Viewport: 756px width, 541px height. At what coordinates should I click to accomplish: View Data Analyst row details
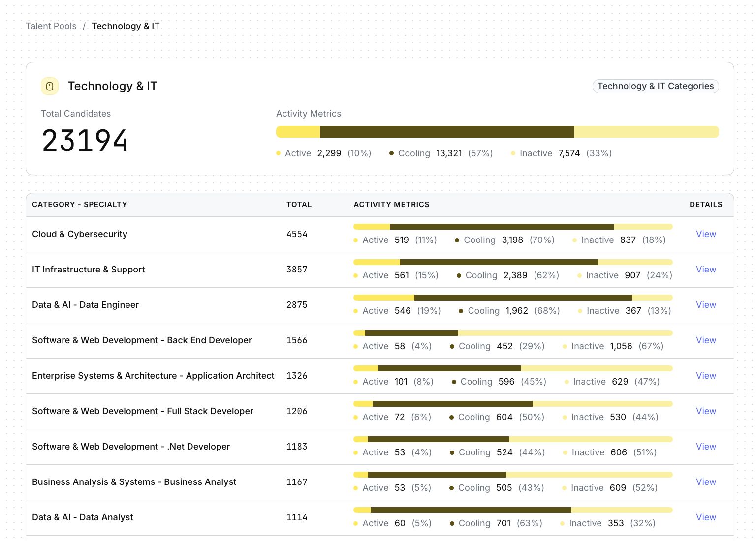705,517
